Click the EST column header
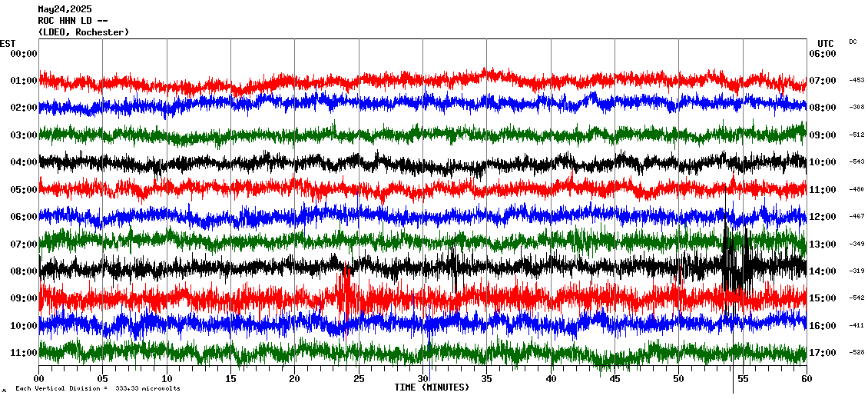The width and height of the screenshot is (868, 399). coord(8,43)
